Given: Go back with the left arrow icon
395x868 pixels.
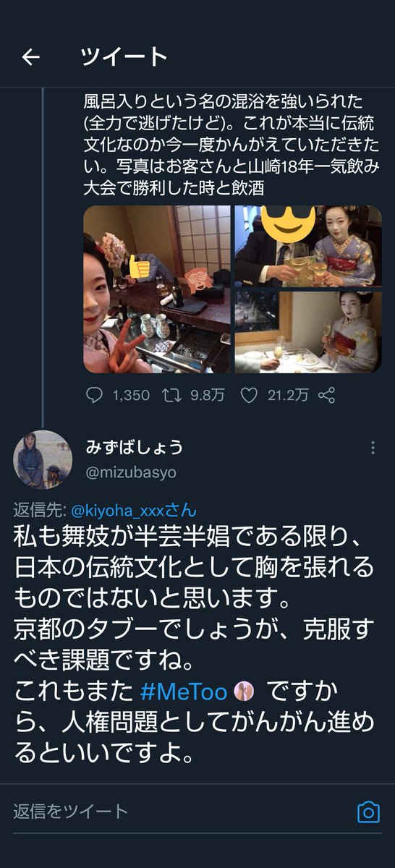Looking at the screenshot, I should (x=30, y=57).
